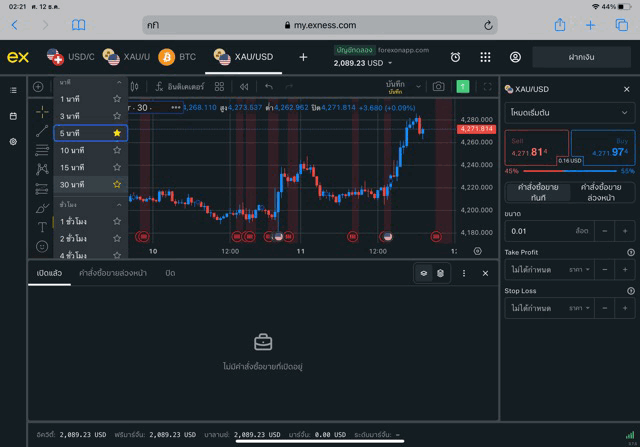
Task: Collapse the นาที timeframe section
Action: (119, 82)
